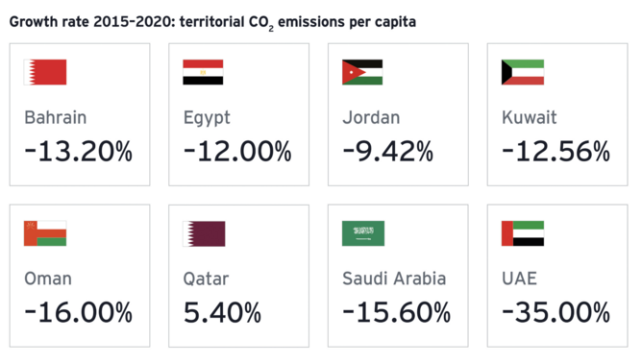This screenshot has width=642, height=364.
Task: Click the Bahrain -13.20% value
Action: pos(78,152)
